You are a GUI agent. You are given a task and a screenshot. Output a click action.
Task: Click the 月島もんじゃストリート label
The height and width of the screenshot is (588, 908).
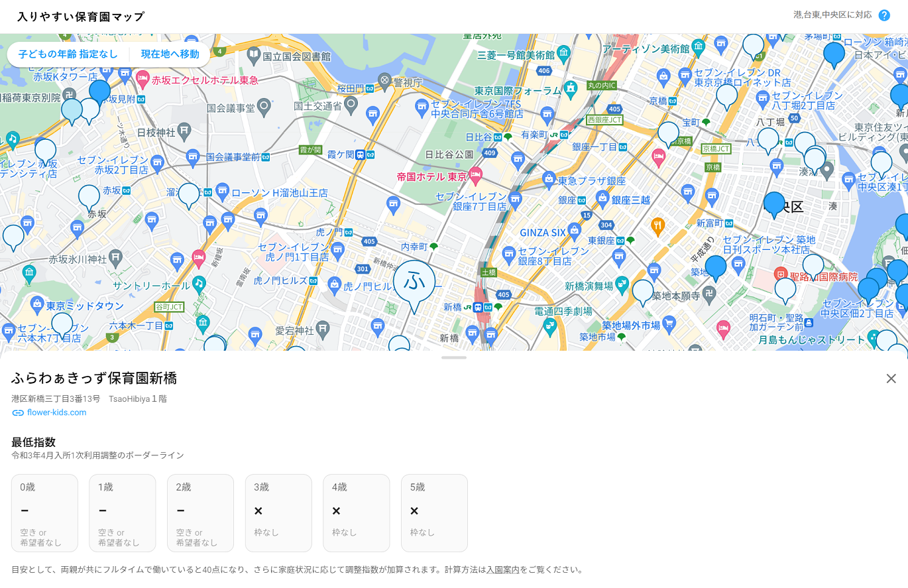pos(812,340)
